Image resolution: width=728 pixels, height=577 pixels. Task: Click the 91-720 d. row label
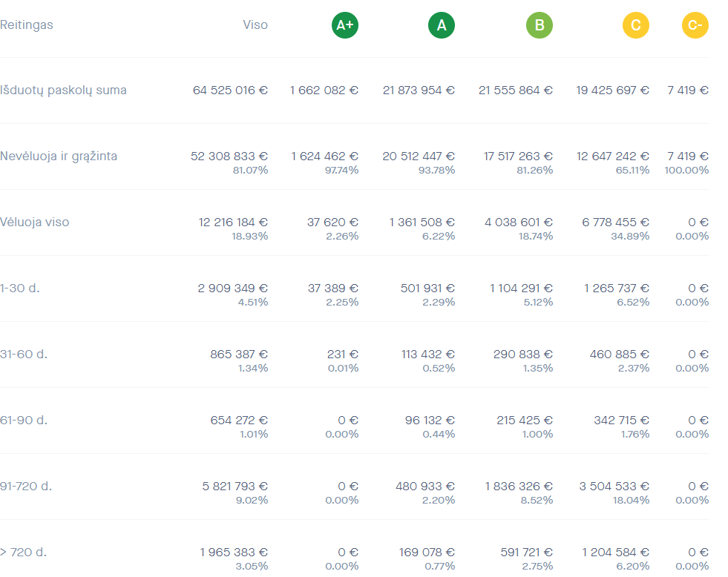point(26,486)
